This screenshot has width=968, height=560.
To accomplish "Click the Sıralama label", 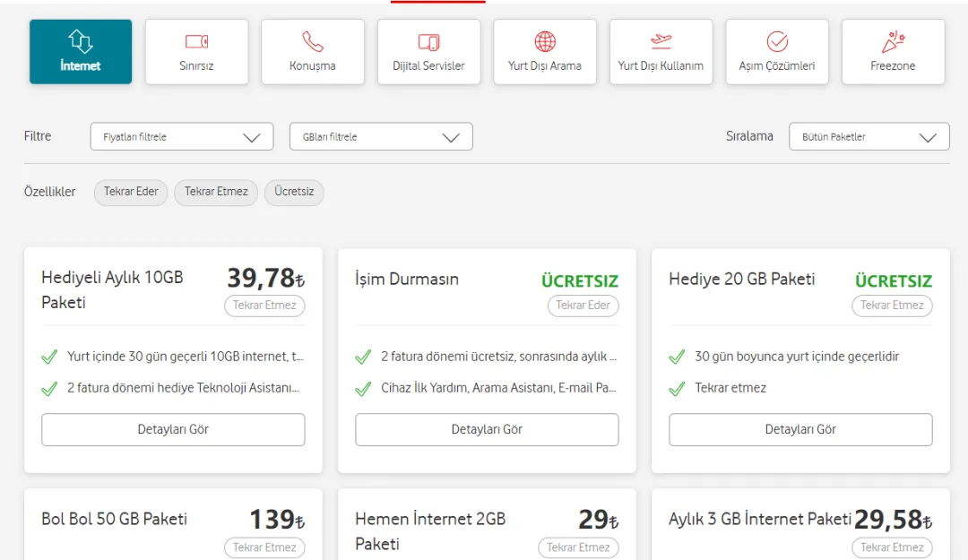I will (x=749, y=136).
